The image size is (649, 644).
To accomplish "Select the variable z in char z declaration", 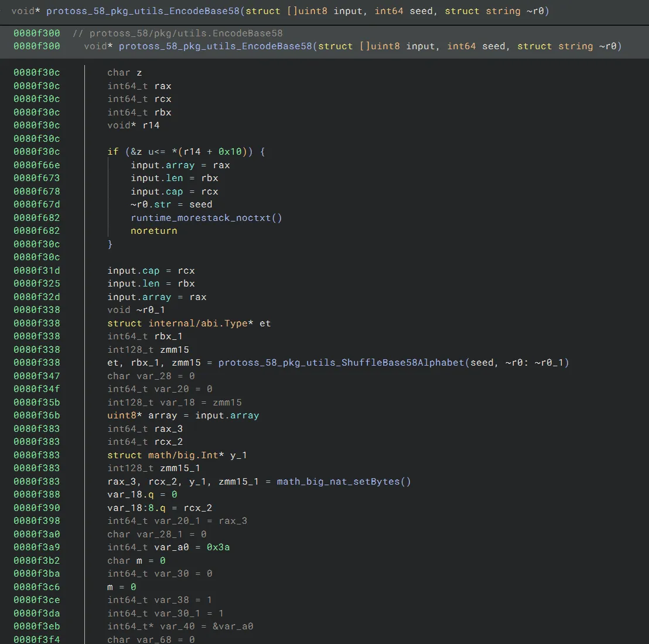I will (139, 73).
